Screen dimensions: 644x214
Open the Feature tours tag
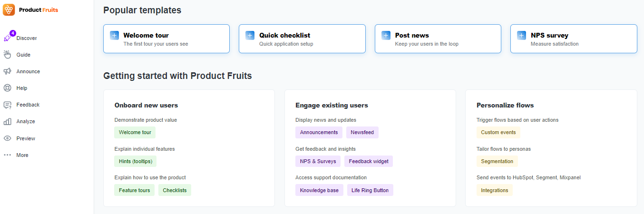(135, 190)
